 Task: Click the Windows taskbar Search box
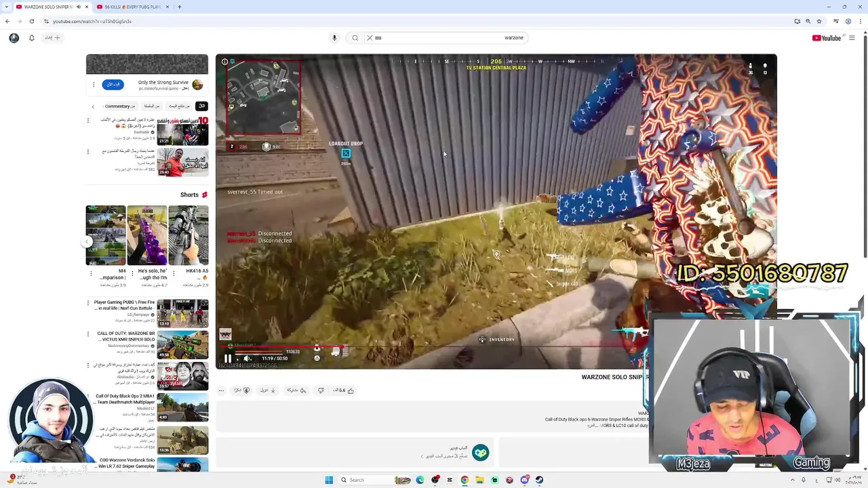tap(374, 480)
